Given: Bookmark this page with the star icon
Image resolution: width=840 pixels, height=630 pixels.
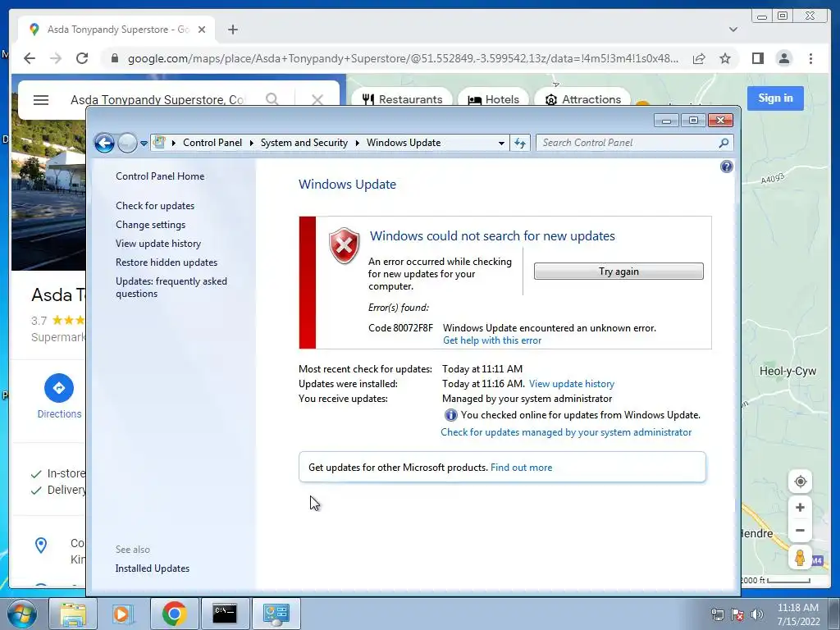Looking at the screenshot, I should pos(725,58).
